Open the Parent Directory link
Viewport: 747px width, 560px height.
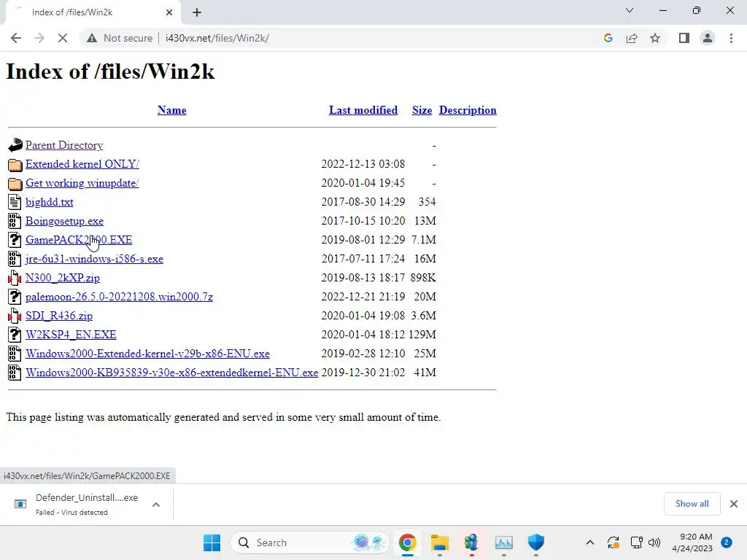[64, 145]
